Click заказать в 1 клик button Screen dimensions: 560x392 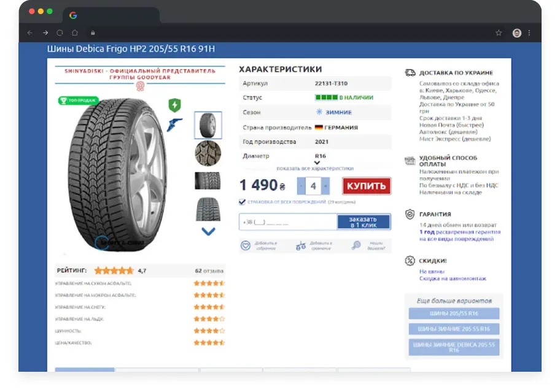pos(364,222)
